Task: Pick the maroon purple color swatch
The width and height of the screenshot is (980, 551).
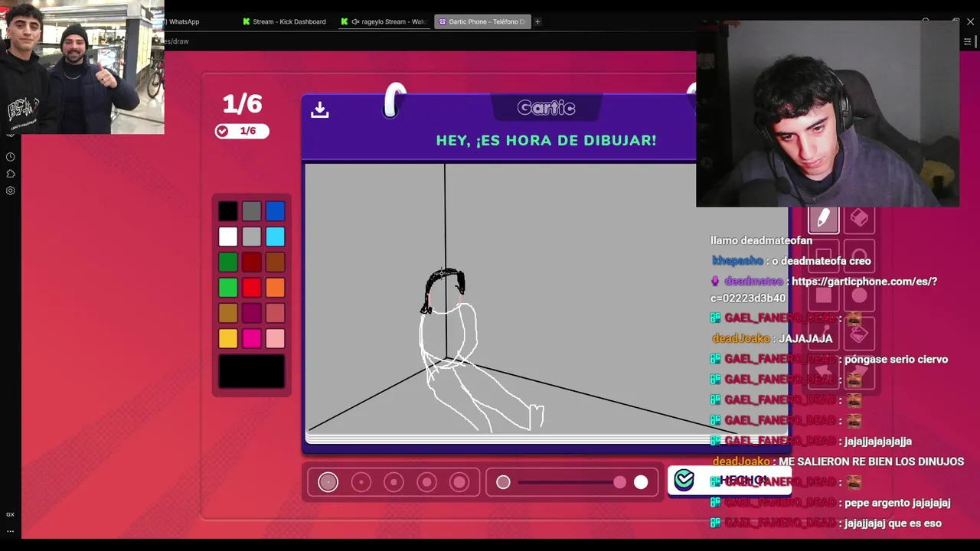Action: click(252, 313)
